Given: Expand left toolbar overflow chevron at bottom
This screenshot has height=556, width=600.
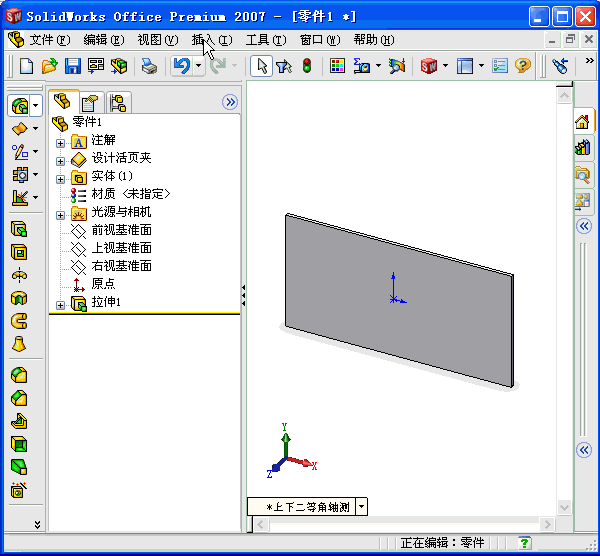Looking at the screenshot, I should click(37, 524).
